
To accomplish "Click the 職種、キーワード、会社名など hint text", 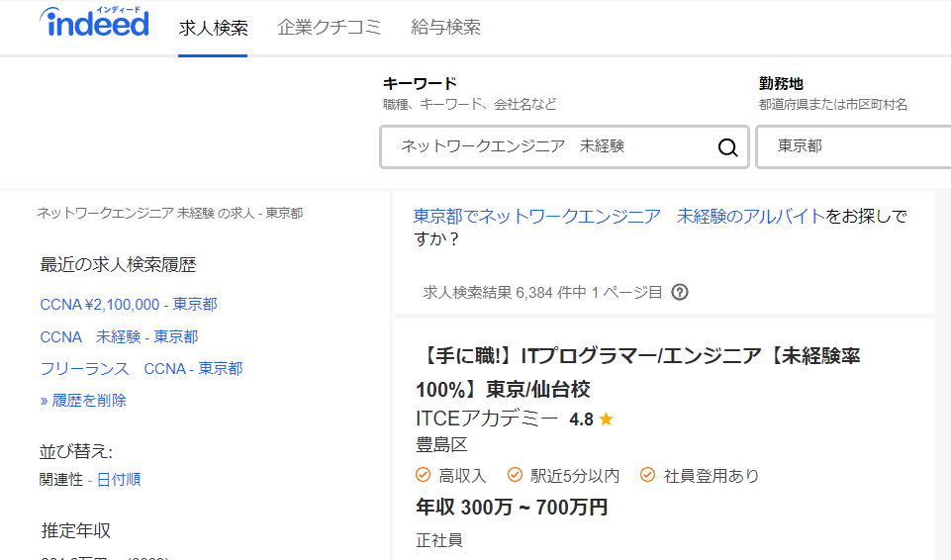I will click(469, 104).
